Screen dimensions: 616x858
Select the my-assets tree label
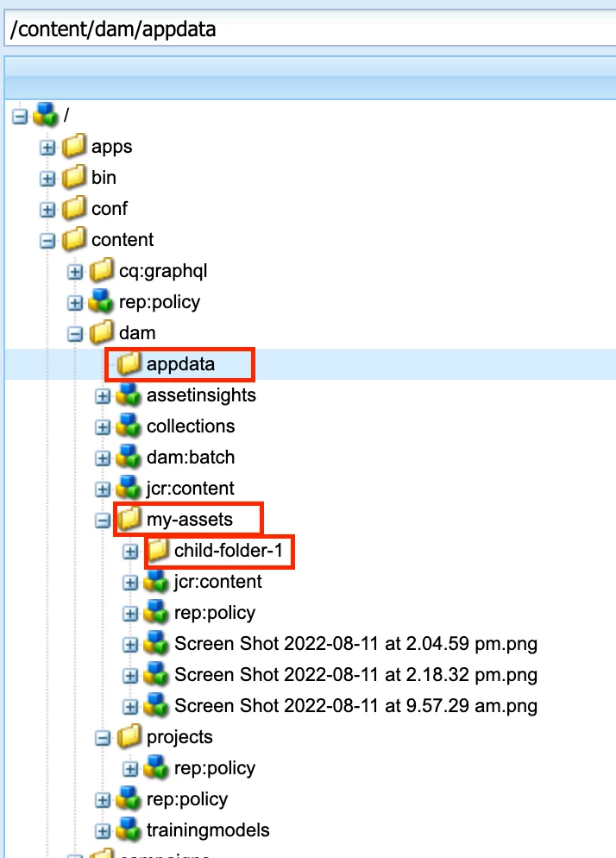190,520
